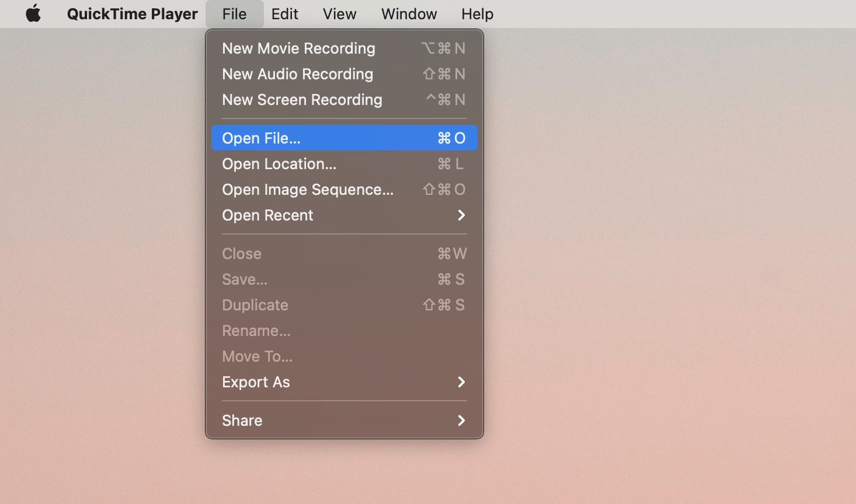Expand the Open Recent submenu

pos(267,215)
